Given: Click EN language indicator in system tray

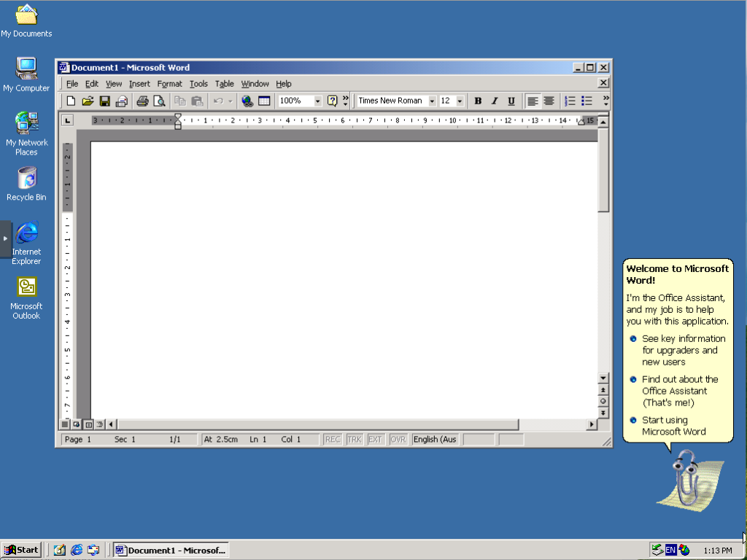Looking at the screenshot, I should [x=670, y=550].
